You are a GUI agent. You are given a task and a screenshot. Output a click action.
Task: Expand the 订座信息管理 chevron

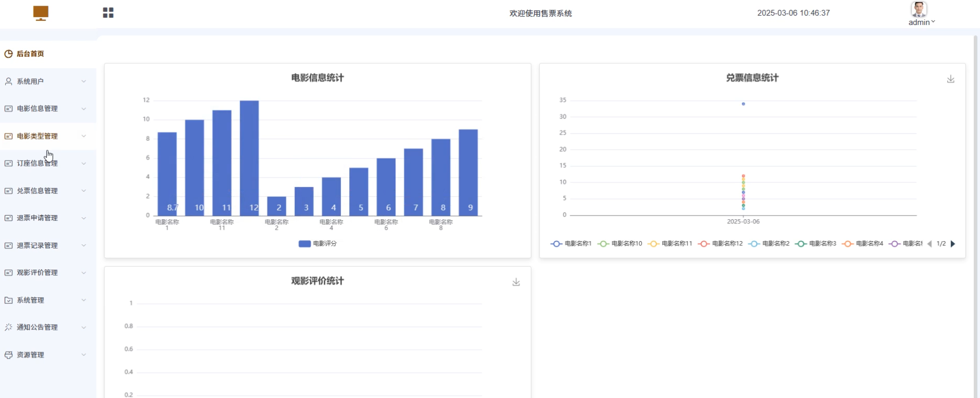[84, 163]
